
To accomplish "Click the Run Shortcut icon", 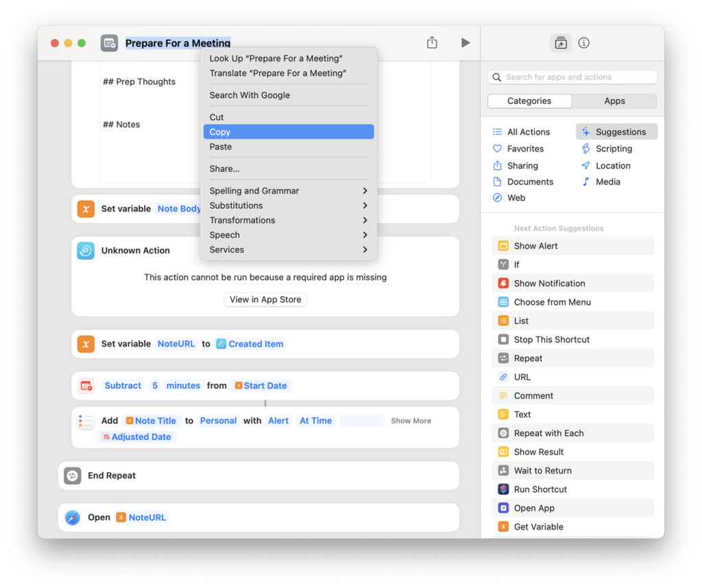I will [503, 489].
